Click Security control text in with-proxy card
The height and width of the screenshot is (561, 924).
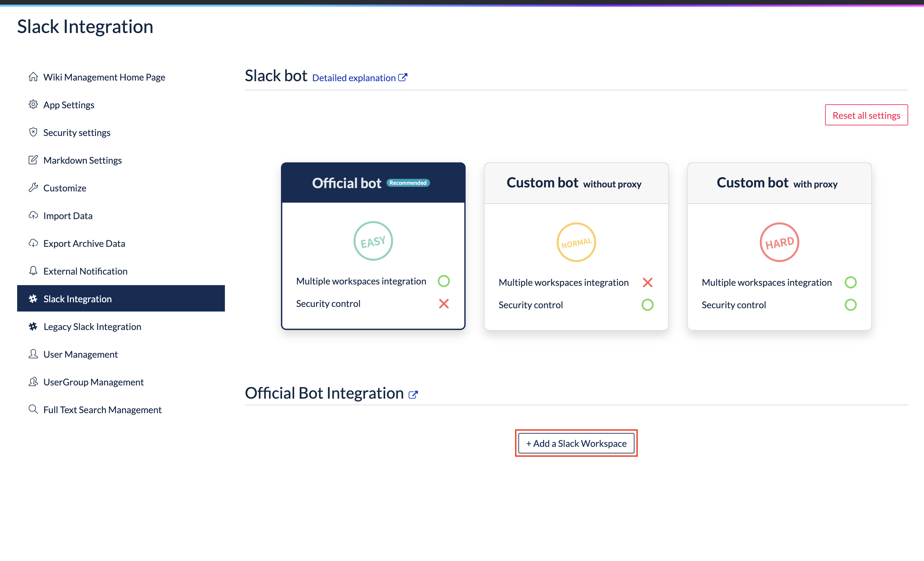[733, 305]
